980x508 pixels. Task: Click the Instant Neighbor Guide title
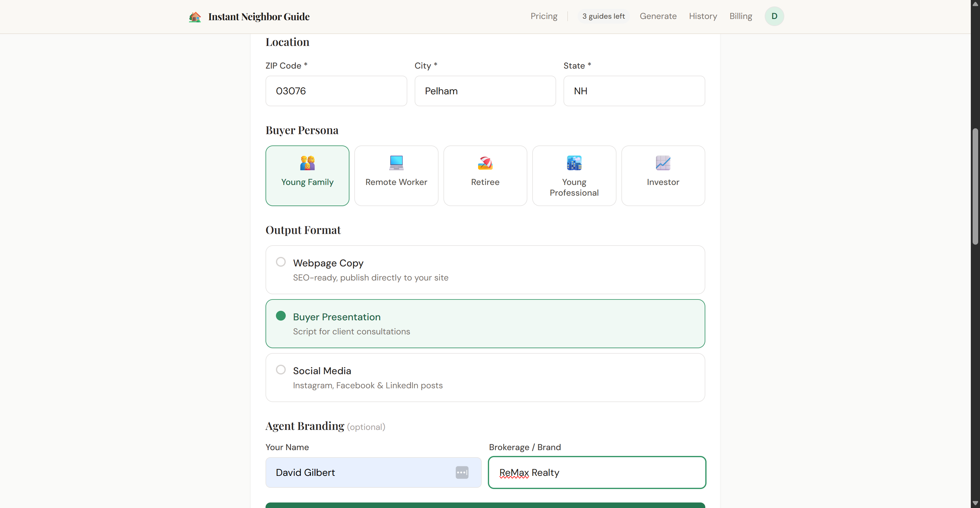(259, 17)
